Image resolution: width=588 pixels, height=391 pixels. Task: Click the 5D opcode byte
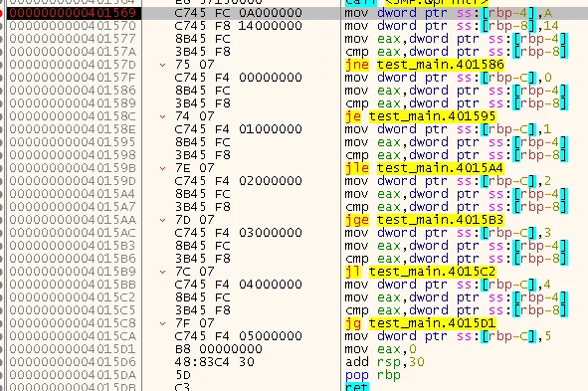pos(183,375)
